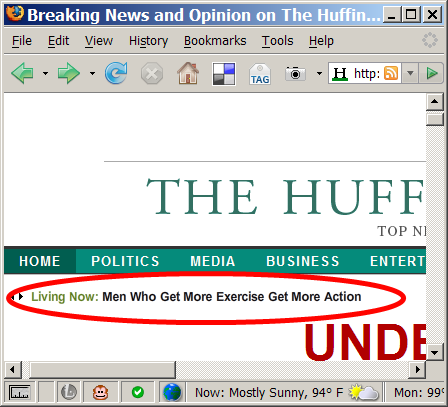Click the sunny weather icon in the status bar
448x407 pixels.
pos(363,392)
